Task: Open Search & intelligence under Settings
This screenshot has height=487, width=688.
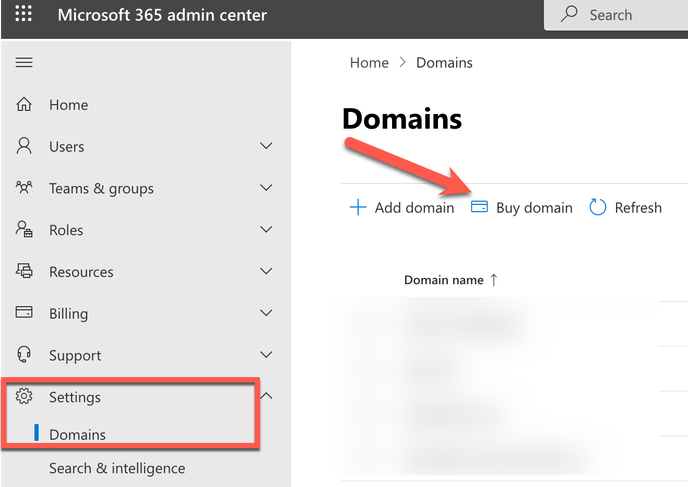Action: coord(117,468)
